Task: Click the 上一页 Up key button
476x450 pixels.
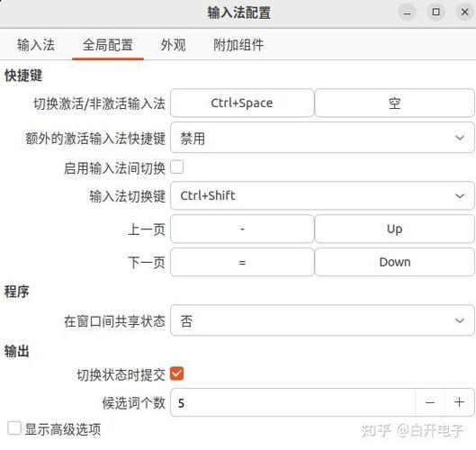Action: tap(395, 229)
